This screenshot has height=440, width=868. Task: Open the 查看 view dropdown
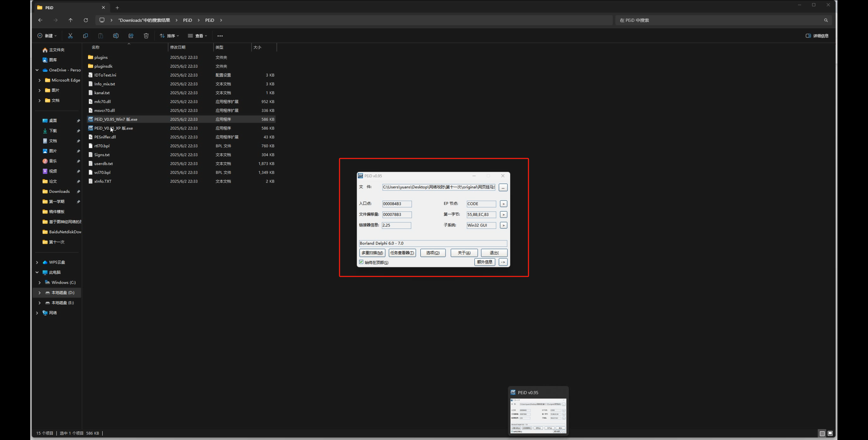197,36
